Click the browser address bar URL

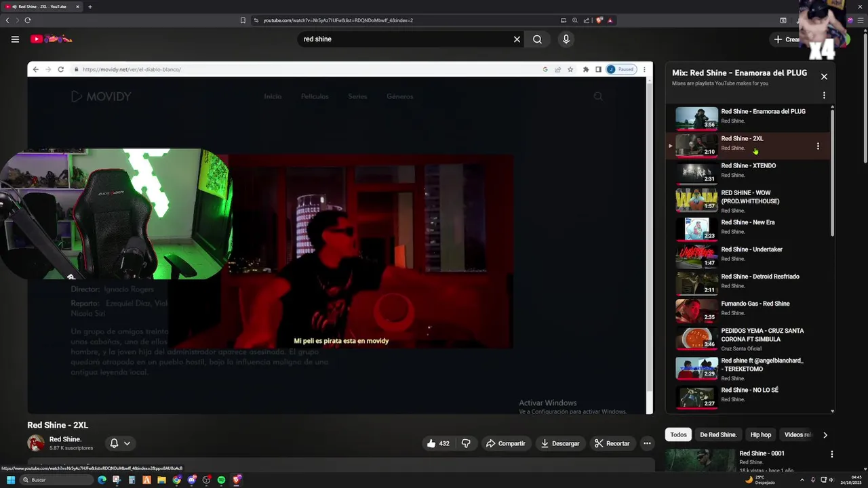[x=338, y=20]
